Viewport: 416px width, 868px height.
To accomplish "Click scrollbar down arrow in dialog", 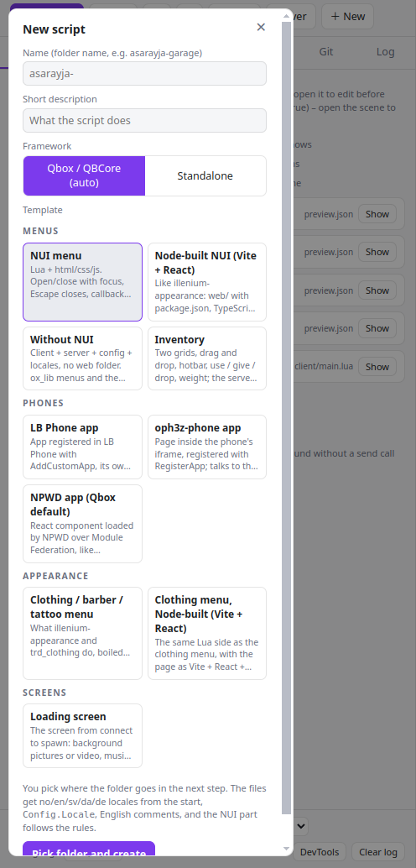I will click(x=286, y=848).
